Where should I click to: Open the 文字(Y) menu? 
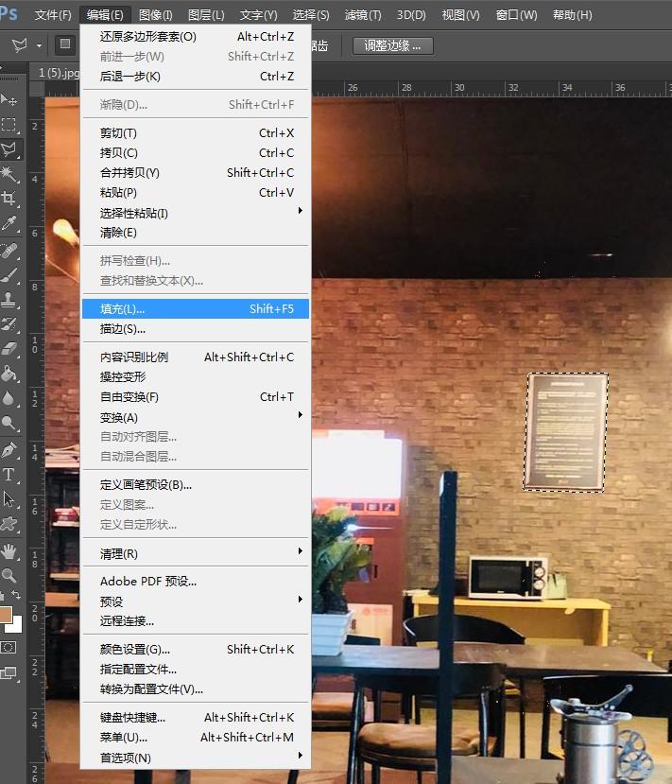point(258,15)
